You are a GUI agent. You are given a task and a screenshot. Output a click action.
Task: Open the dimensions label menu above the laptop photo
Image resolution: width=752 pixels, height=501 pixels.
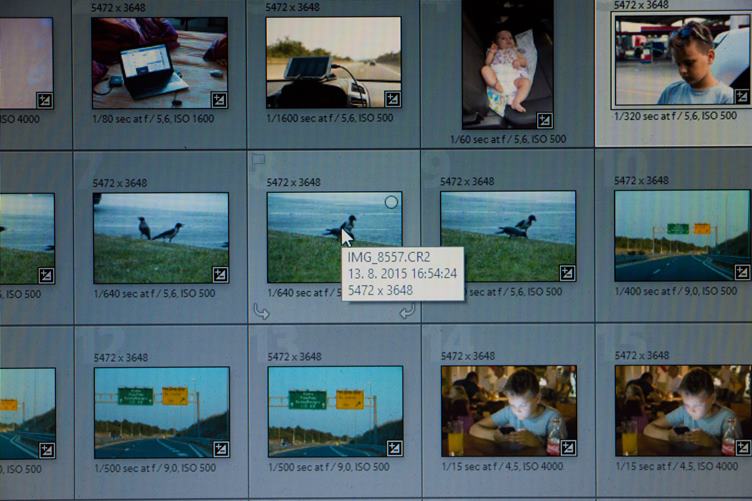click(120, 8)
